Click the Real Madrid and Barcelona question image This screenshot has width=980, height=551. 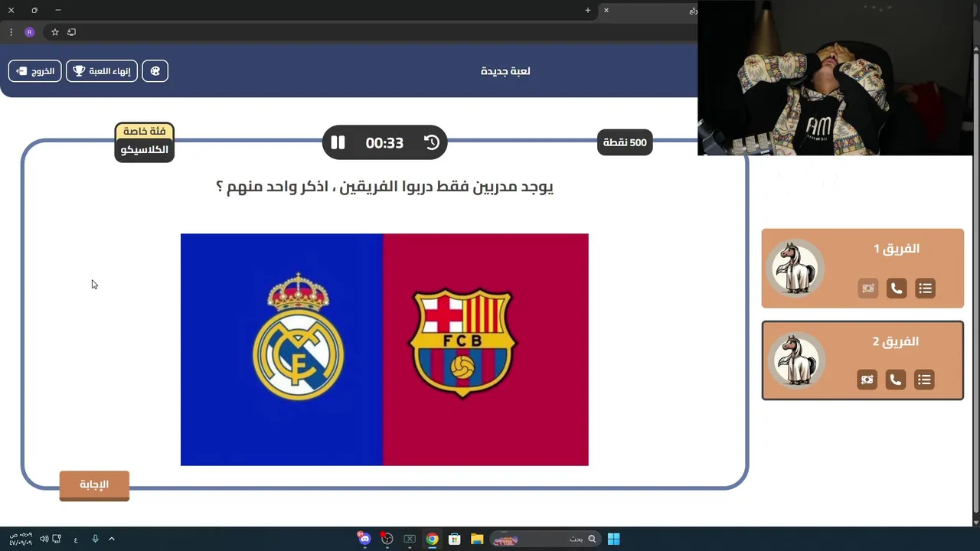point(384,350)
